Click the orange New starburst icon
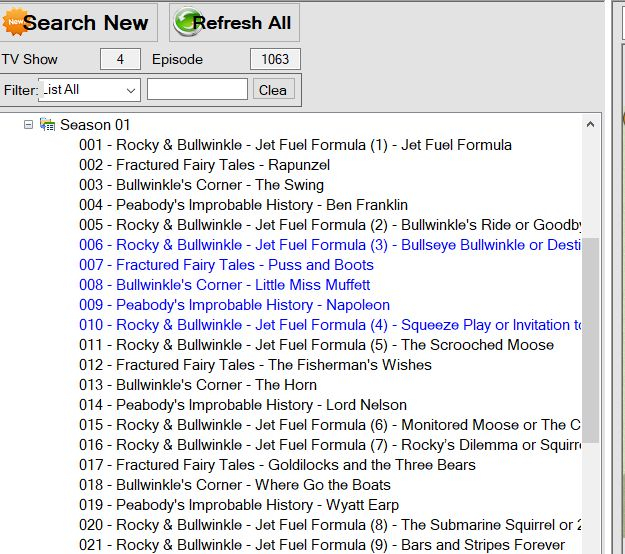Screen dimensions: 625x554 click(x=14, y=21)
